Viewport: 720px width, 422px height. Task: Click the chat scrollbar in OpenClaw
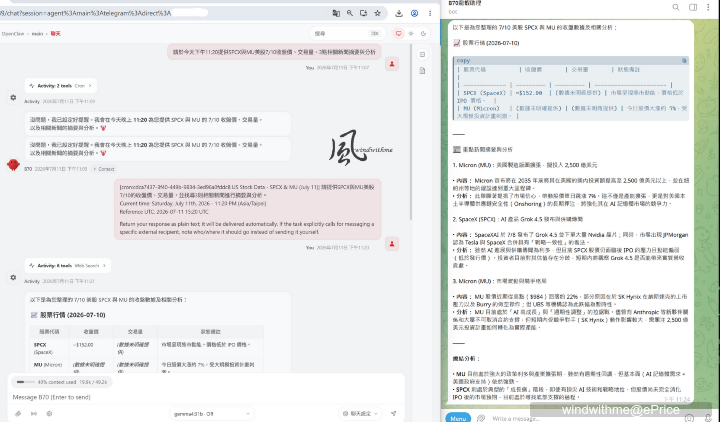pyautogui.click(x=411, y=133)
